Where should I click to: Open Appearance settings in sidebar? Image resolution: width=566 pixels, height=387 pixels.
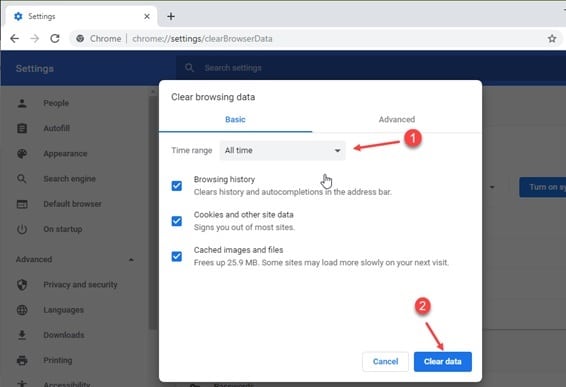(65, 154)
